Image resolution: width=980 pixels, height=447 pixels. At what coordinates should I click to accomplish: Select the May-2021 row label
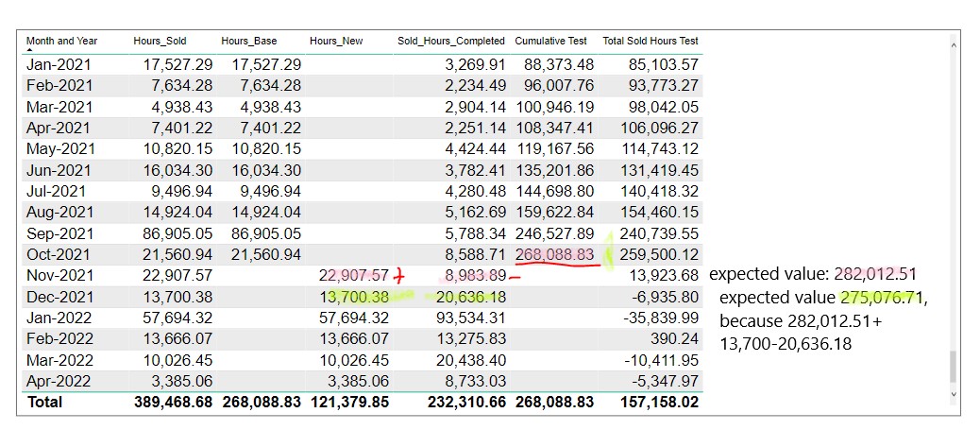click(x=60, y=149)
